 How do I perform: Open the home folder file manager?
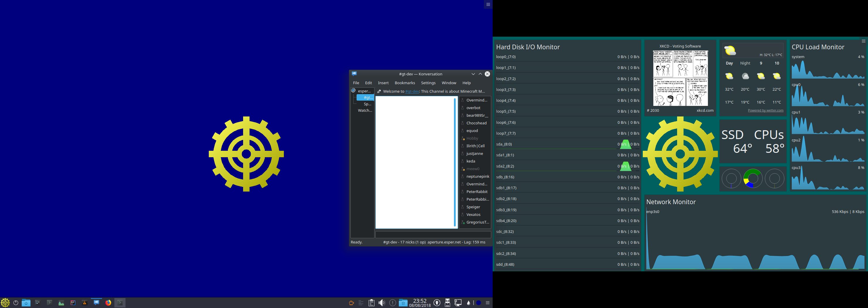26,303
